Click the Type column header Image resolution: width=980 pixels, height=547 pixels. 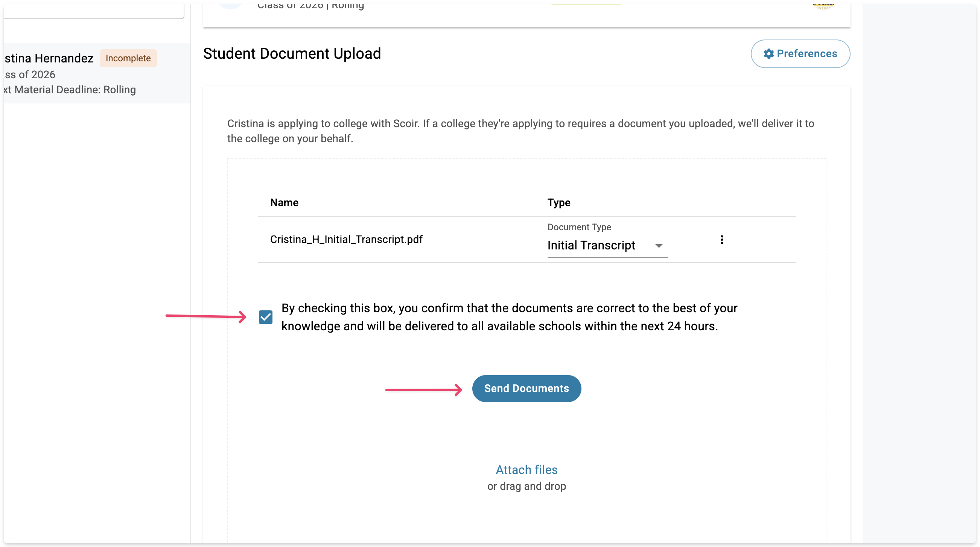point(558,202)
